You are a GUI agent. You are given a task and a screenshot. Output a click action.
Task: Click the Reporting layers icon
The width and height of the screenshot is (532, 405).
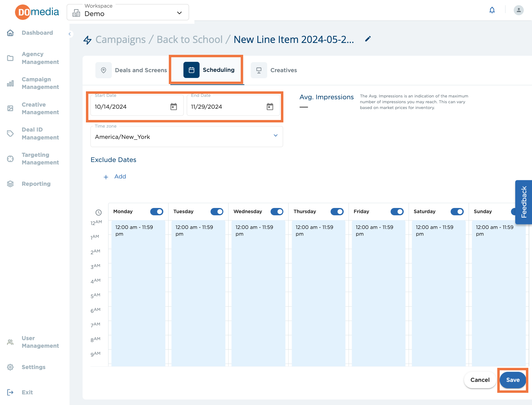click(x=10, y=184)
